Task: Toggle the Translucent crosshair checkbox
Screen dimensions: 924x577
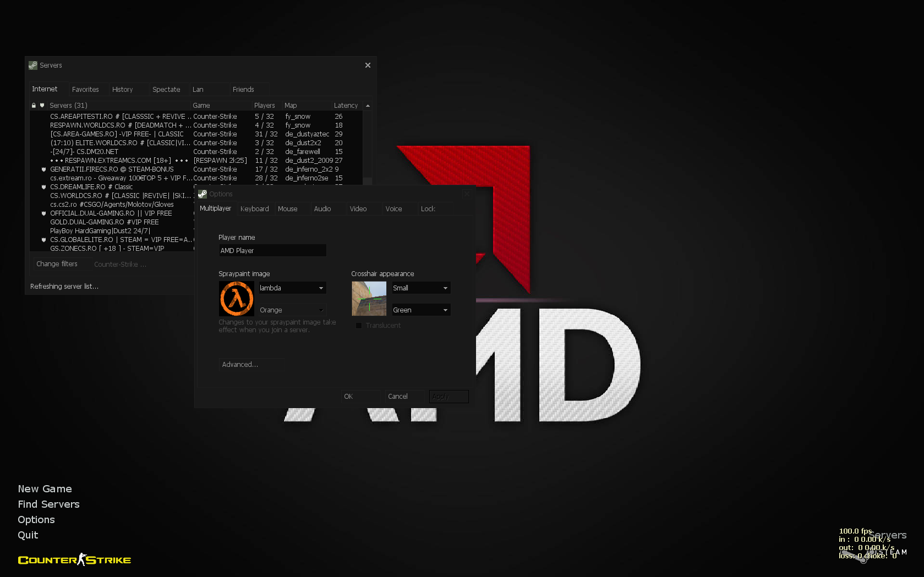Action: coord(359,326)
